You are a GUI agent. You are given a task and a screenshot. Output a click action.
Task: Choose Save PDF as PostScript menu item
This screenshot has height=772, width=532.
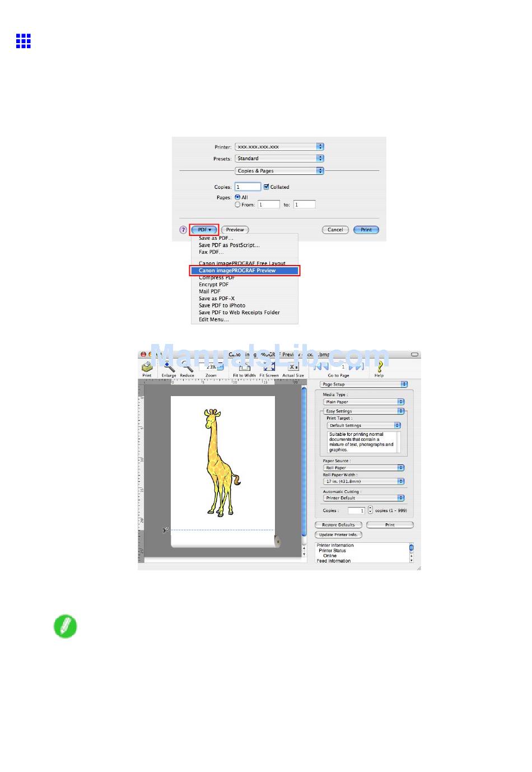(229, 245)
